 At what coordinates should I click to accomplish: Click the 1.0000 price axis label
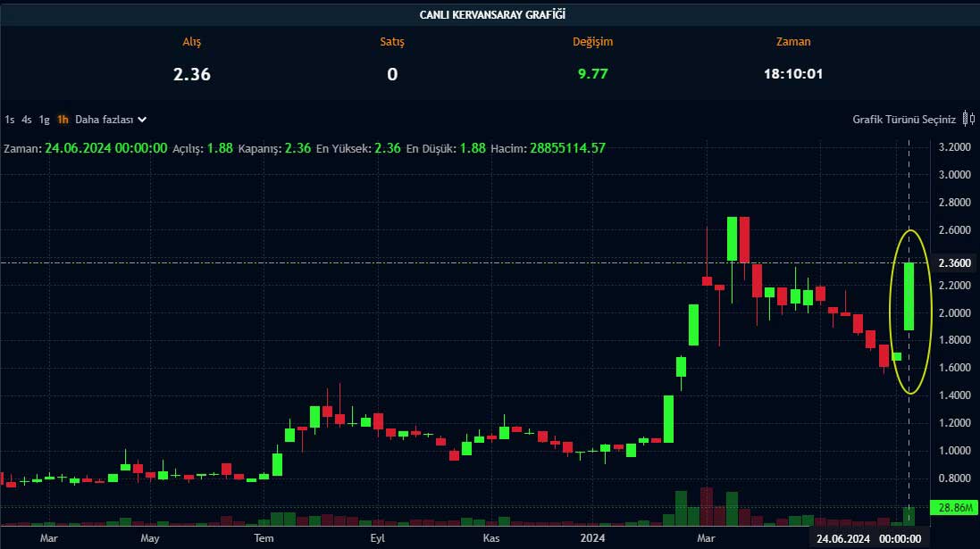tap(954, 450)
